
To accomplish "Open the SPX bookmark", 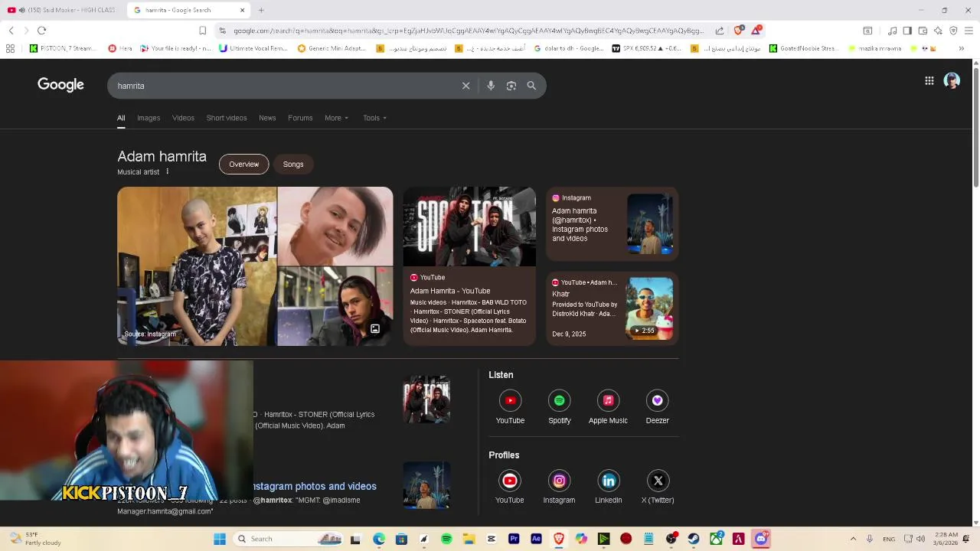I will 647,48.
